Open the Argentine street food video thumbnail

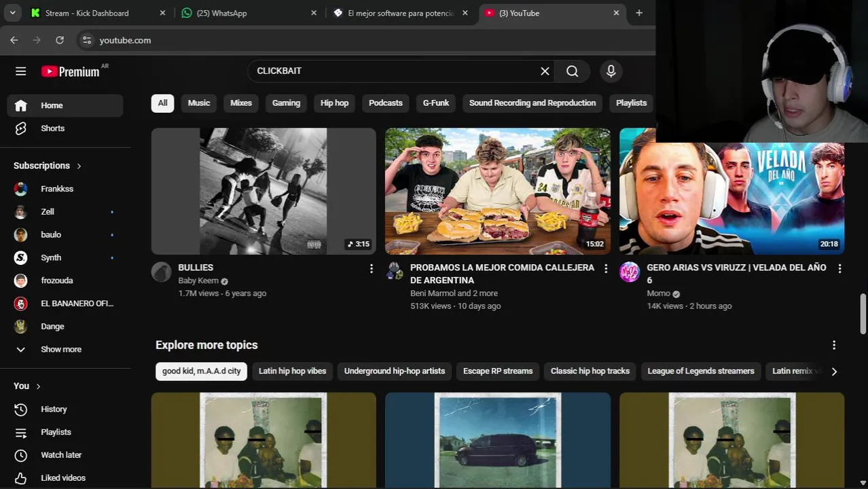coord(498,192)
